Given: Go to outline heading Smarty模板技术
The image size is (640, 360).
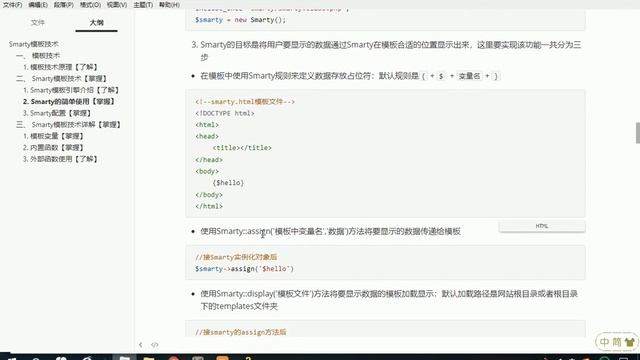Looking at the screenshot, I should pos(34,44).
